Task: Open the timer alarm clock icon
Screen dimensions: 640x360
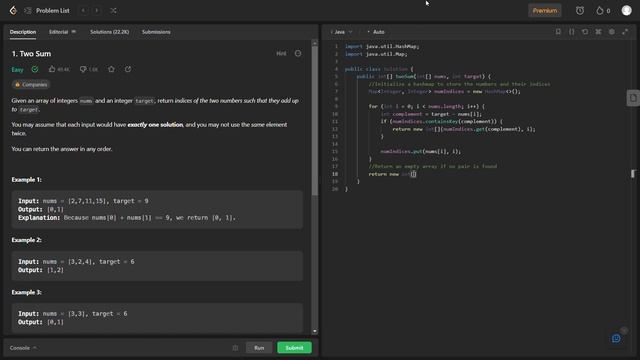Action: pyautogui.click(x=580, y=11)
